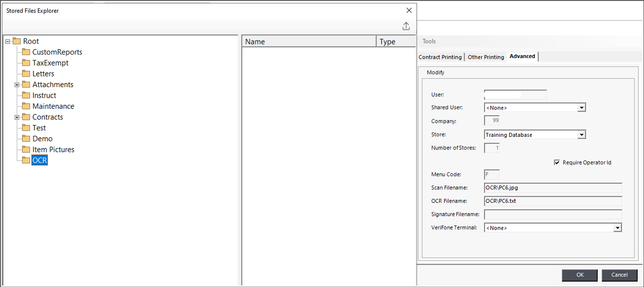Click the Demo folder icon
Screen dimensions: 644x287
click(x=26, y=139)
